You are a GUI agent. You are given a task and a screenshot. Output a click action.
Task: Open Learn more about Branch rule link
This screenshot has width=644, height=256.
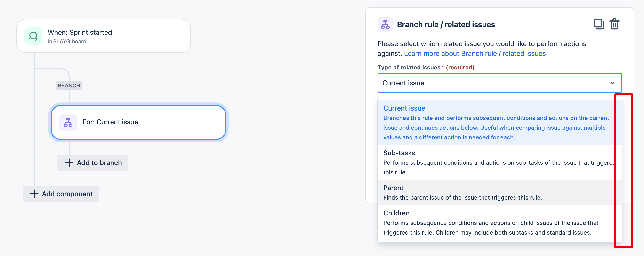tap(475, 53)
